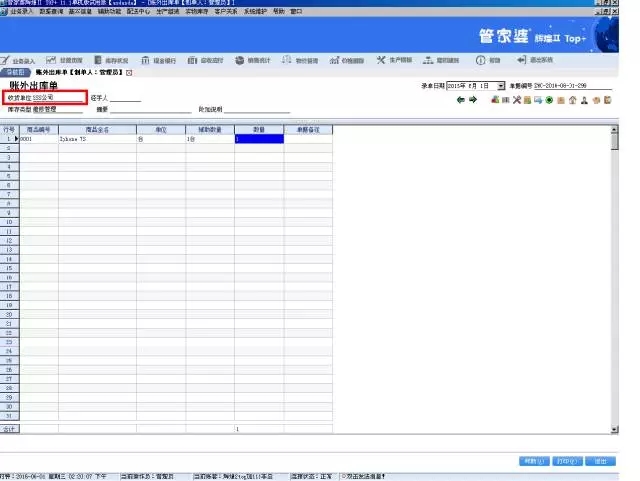Click the tan box icon in document toolbar
640x481 pixels.
(x=561, y=100)
